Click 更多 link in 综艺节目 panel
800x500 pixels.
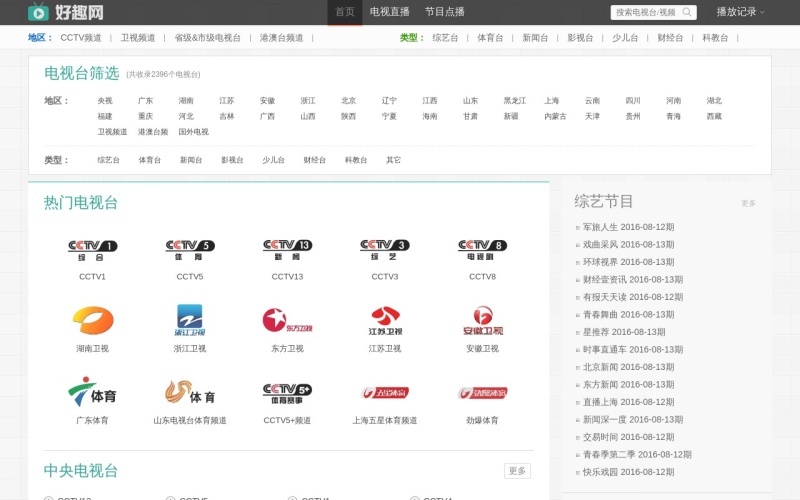pos(748,203)
